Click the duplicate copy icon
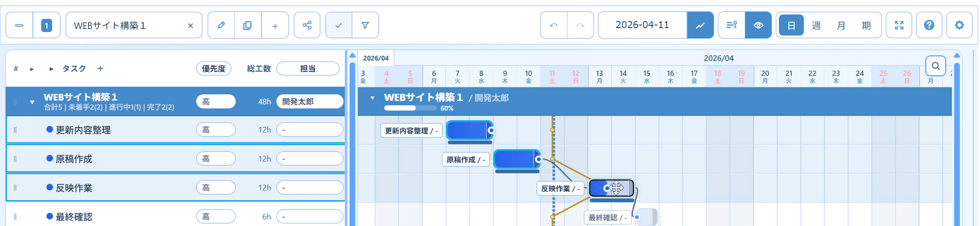This screenshot has height=226, width=980. point(248,25)
